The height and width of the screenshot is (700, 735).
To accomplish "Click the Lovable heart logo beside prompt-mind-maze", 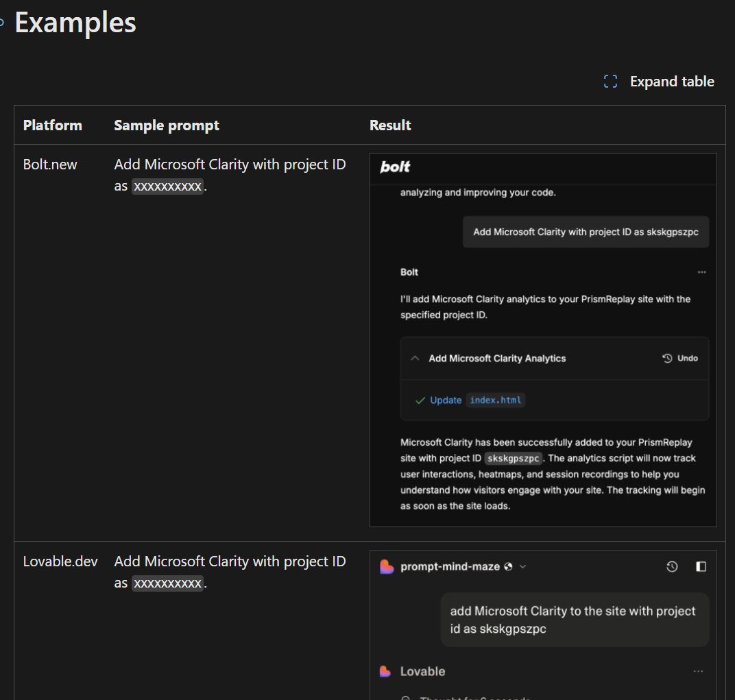I will pyautogui.click(x=387, y=566).
